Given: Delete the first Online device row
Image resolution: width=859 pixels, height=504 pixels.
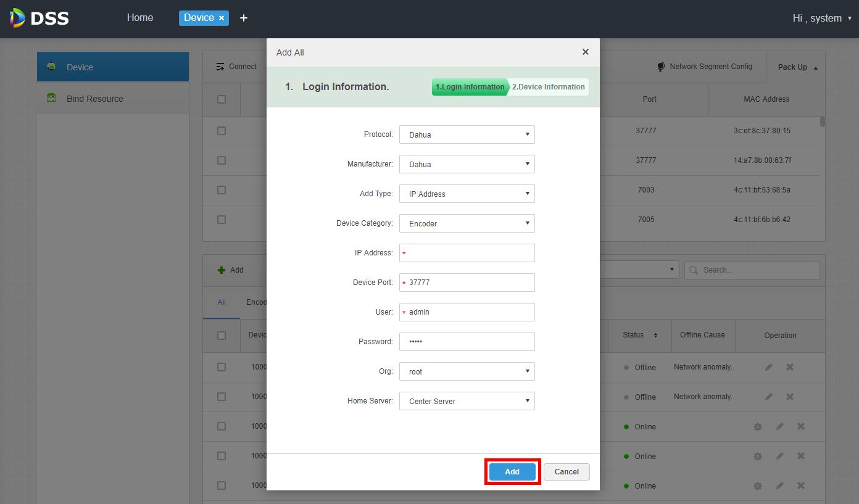Looking at the screenshot, I should coord(801,426).
